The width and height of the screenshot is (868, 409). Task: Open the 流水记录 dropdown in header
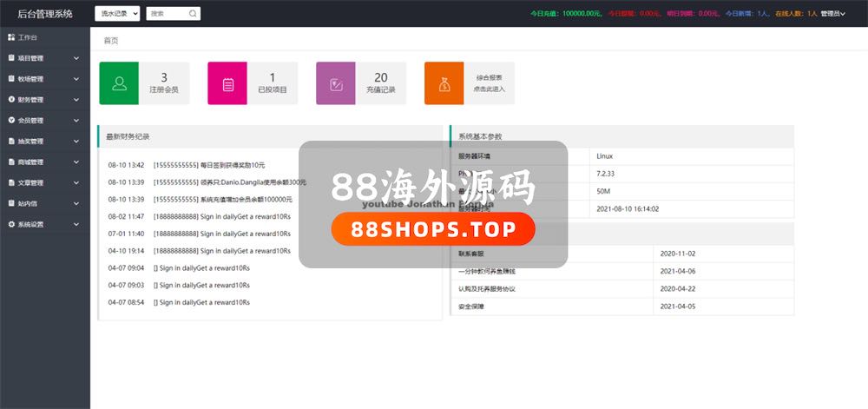117,14
